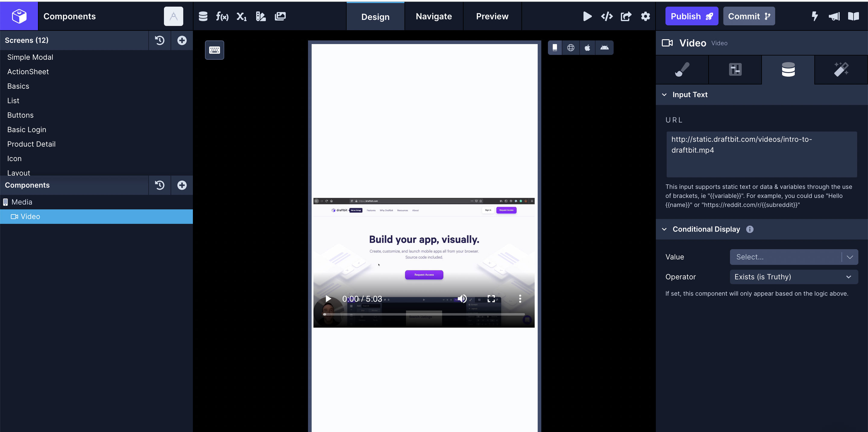Mute the video volume
Screen dimensions: 868x432
pyautogui.click(x=462, y=299)
